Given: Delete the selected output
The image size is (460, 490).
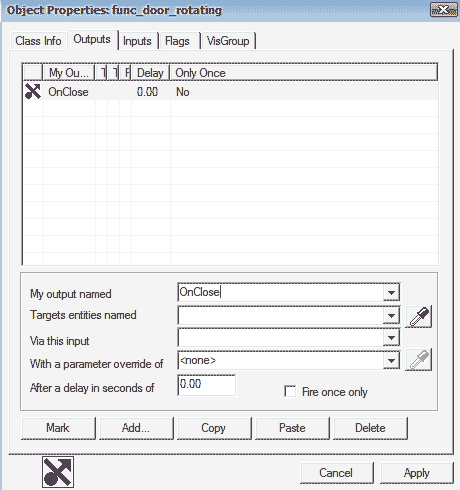Looking at the screenshot, I should pos(370,428).
